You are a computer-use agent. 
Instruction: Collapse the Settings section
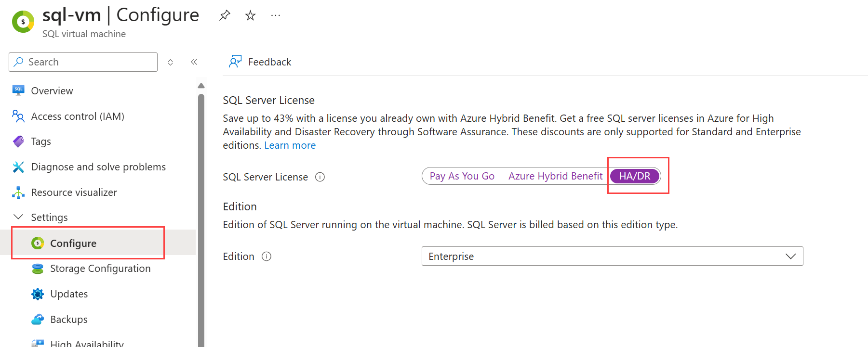click(18, 217)
